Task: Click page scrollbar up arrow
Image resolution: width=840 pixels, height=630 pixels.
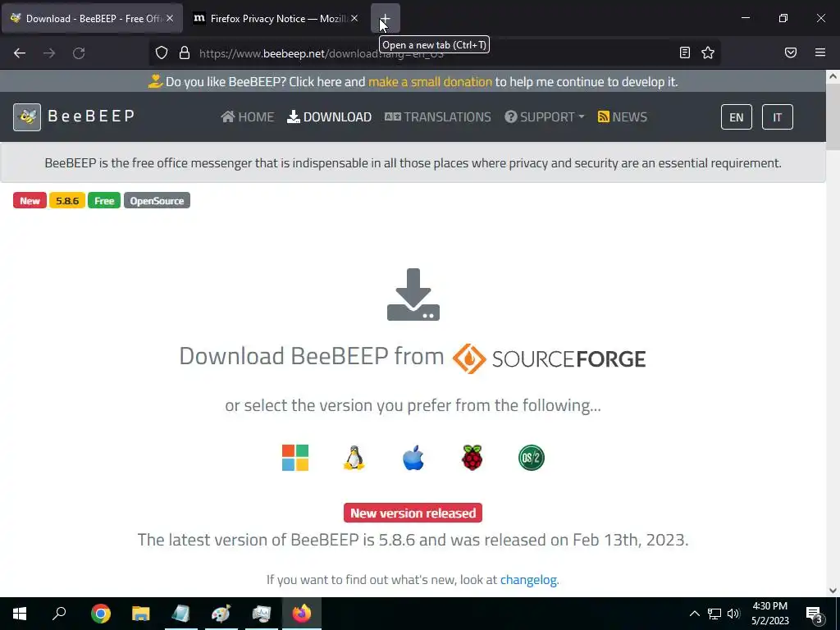Action: point(833,76)
